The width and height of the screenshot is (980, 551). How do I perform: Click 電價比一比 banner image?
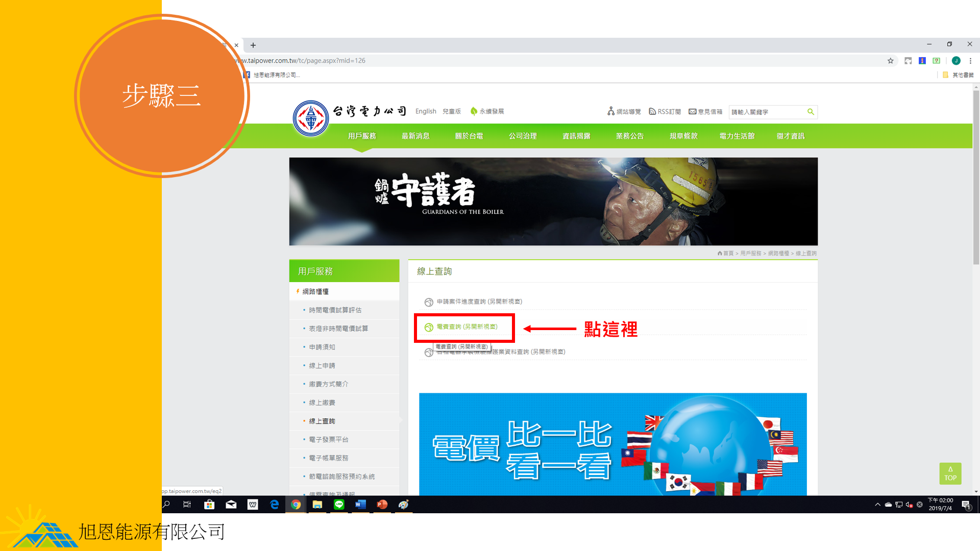[612, 444]
